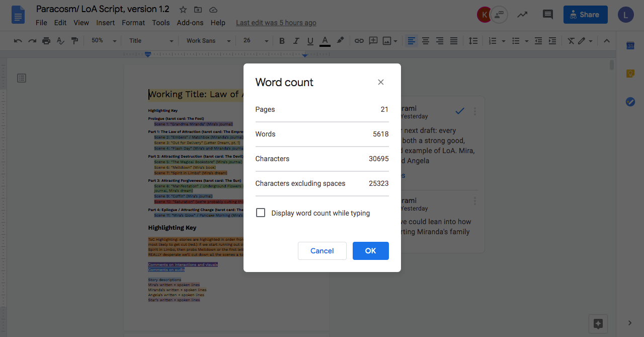Check the cloud document status icon
The width and height of the screenshot is (644, 337).
(x=213, y=10)
